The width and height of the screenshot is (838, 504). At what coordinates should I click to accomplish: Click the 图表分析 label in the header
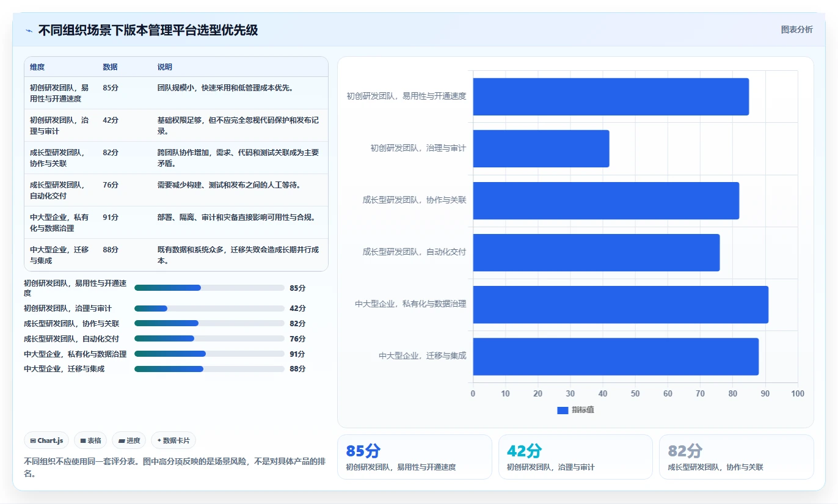tap(796, 29)
